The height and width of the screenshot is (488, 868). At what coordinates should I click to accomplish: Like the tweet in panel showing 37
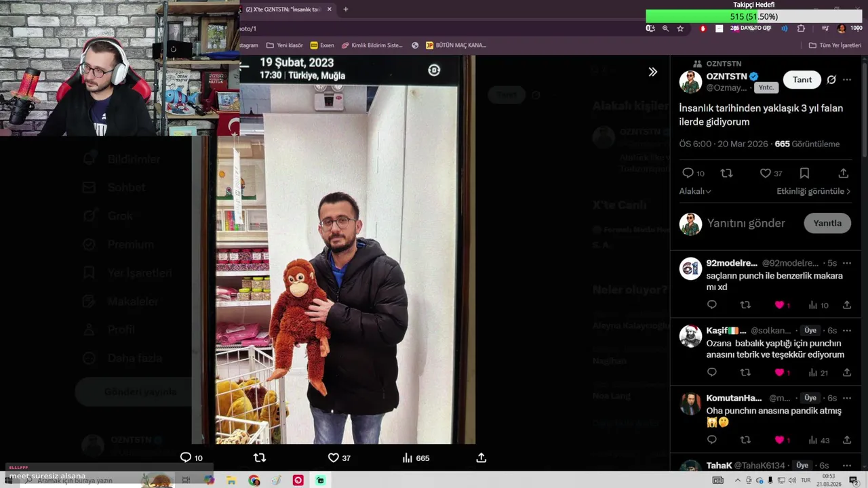(771, 174)
